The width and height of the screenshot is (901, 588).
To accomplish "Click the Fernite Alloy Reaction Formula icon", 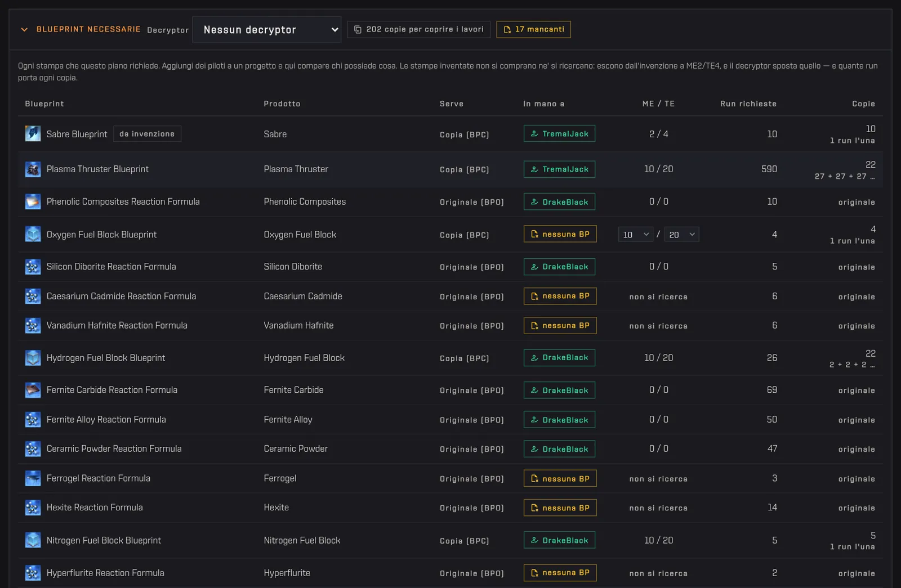I will point(33,419).
